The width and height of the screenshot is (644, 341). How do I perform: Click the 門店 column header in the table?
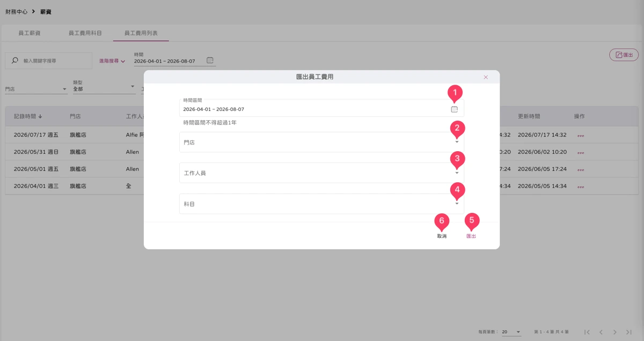point(75,116)
